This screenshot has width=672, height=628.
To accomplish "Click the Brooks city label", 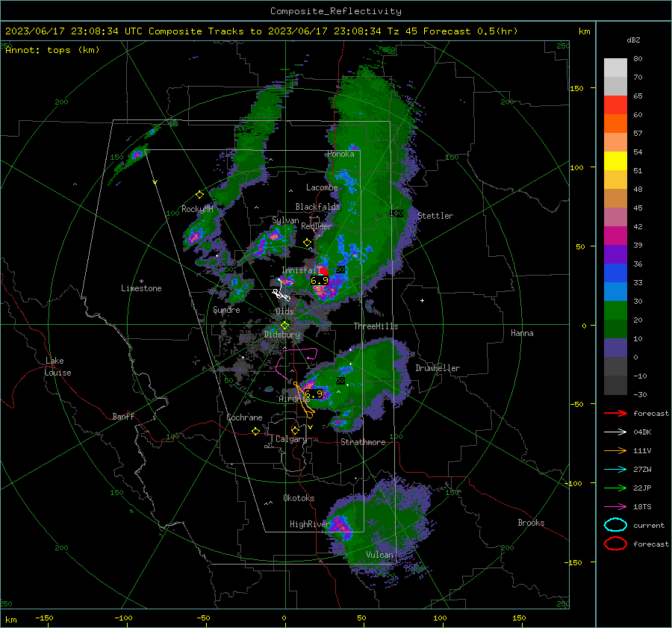I will [531, 523].
